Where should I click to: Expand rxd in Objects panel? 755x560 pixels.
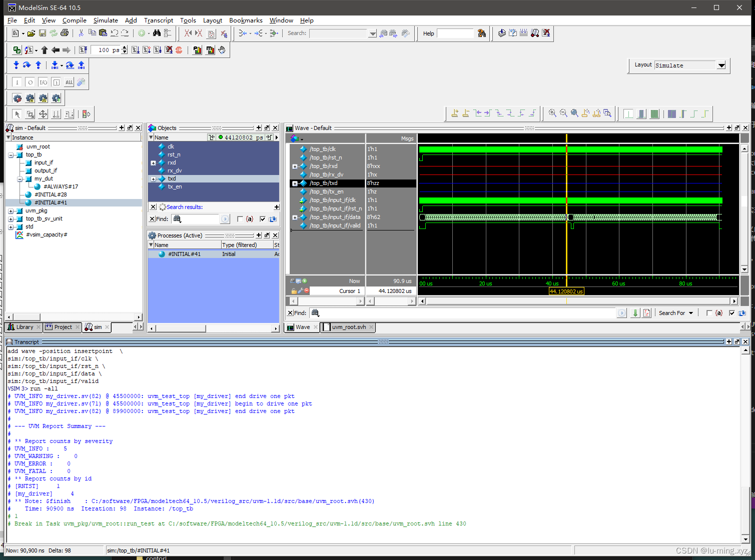[153, 163]
